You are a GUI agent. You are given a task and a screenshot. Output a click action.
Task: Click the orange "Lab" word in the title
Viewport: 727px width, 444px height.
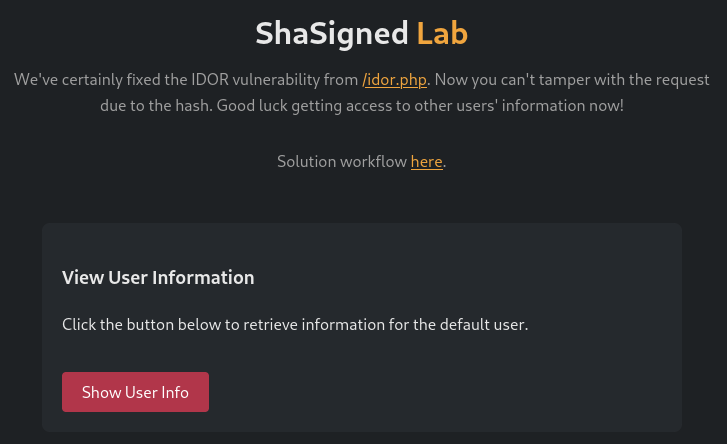(442, 33)
